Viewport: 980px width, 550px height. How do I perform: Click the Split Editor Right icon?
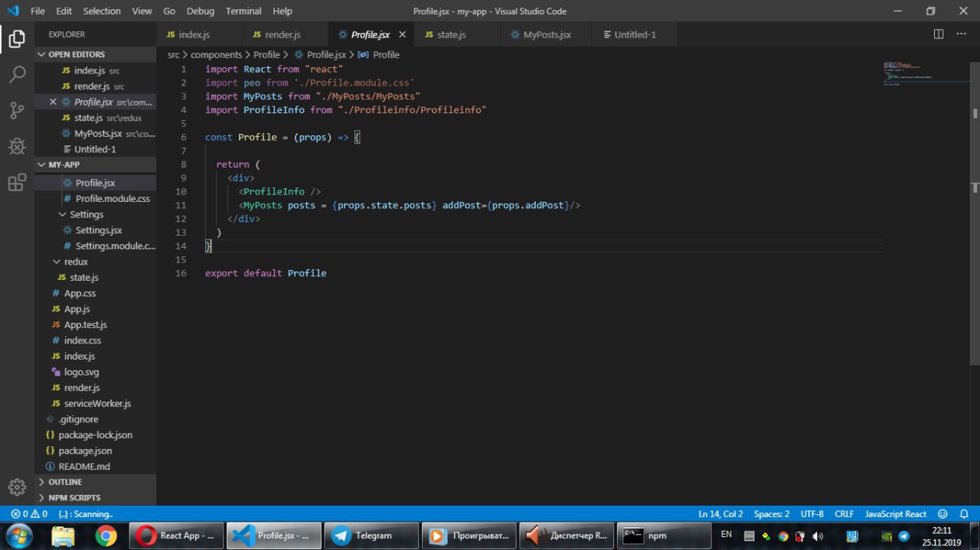click(x=939, y=34)
